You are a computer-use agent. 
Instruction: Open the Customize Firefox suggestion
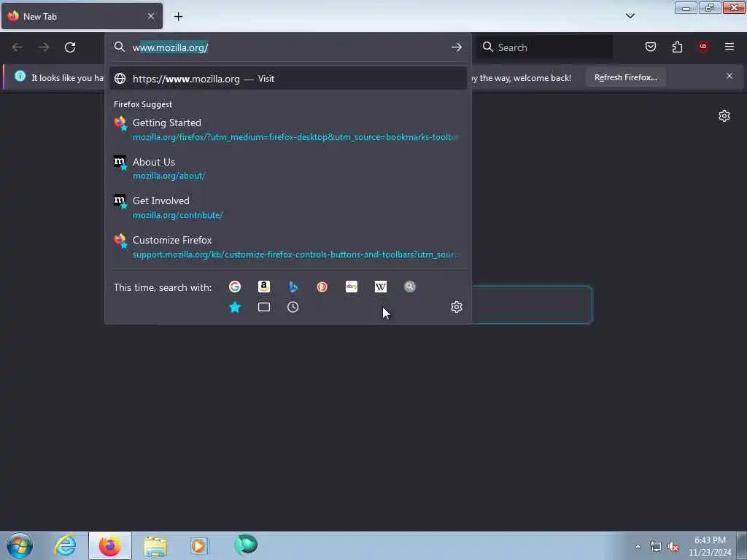287,246
